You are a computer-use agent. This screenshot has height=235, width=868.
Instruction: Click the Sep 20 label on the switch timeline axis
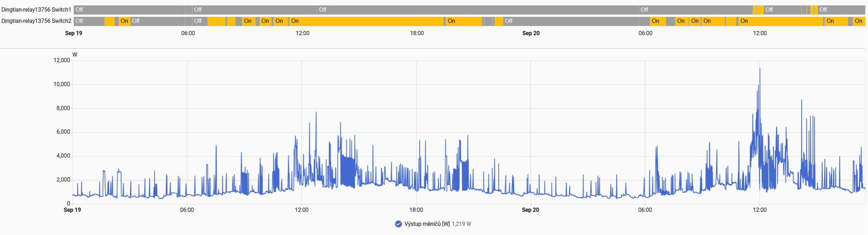[531, 33]
